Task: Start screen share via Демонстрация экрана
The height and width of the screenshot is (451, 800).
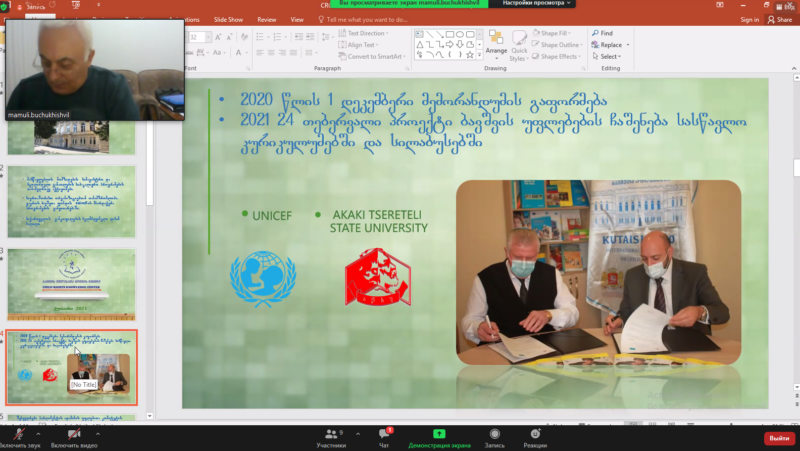Action: pos(439,438)
